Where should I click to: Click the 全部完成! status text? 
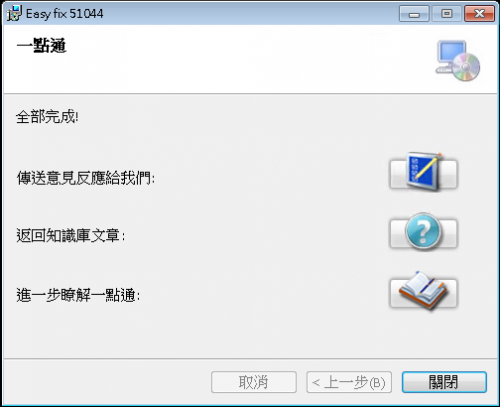[x=47, y=117]
